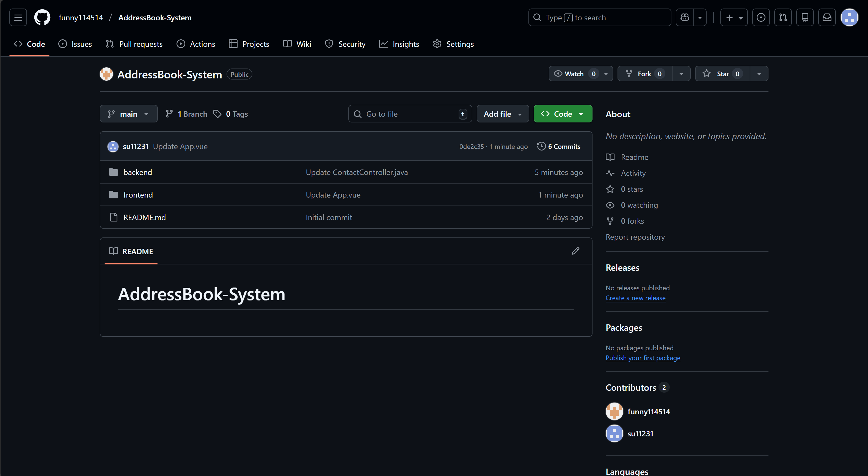The height and width of the screenshot is (476, 868).
Task: Open the Copilot chat icon
Action: (685, 18)
